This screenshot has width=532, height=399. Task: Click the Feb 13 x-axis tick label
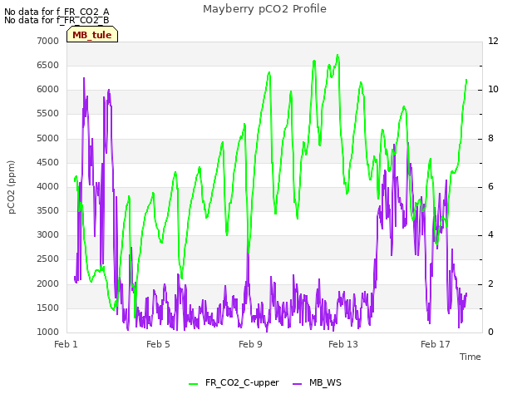343,344
